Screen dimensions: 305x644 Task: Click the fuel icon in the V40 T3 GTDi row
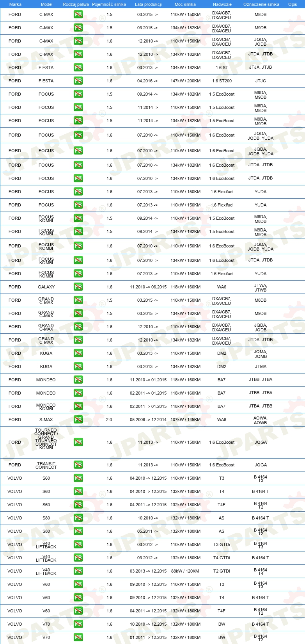coord(78,544)
